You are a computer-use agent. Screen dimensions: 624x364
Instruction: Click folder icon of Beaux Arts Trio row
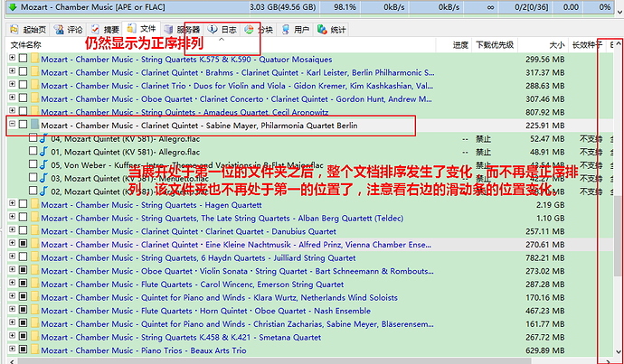35,350
